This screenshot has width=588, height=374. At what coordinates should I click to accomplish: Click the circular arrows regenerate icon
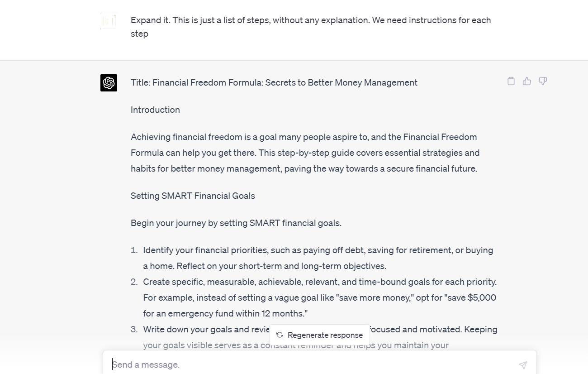coord(280,335)
